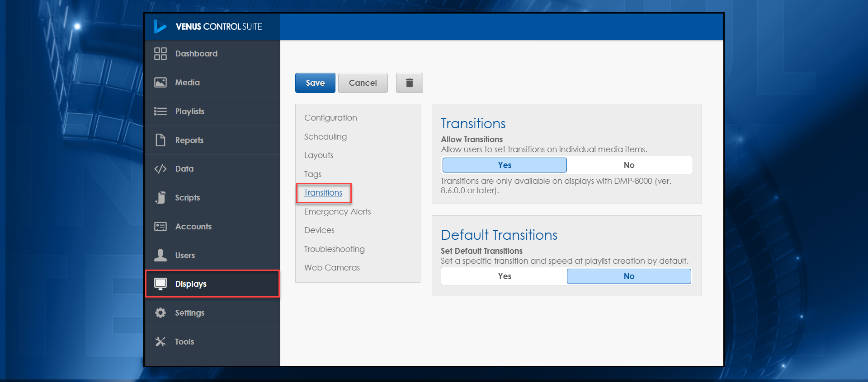Screen dimensions: 868x382
Task: Open the Settings section
Action: 212,312
